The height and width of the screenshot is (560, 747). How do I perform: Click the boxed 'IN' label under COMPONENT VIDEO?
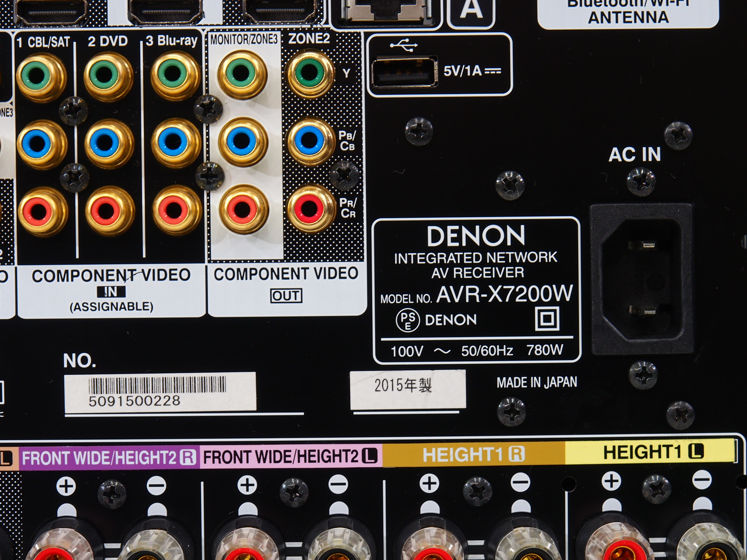tap(111, 292)
